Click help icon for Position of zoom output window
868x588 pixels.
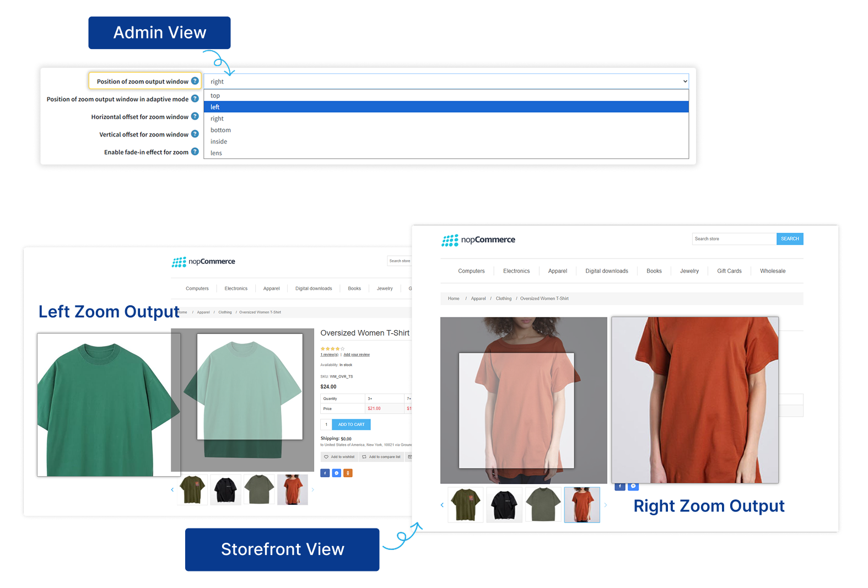click(x=195, y=81)
